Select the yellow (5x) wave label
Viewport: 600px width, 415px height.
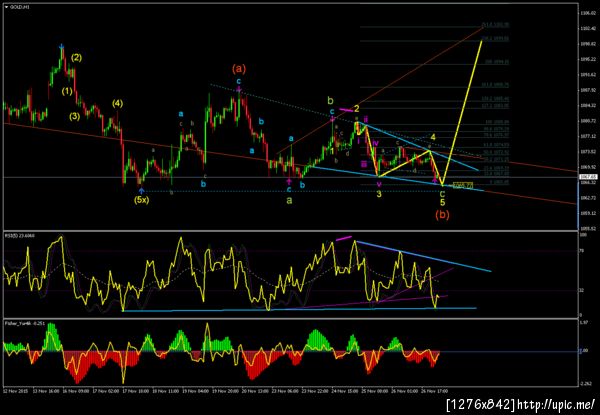[x=141, y=200]
